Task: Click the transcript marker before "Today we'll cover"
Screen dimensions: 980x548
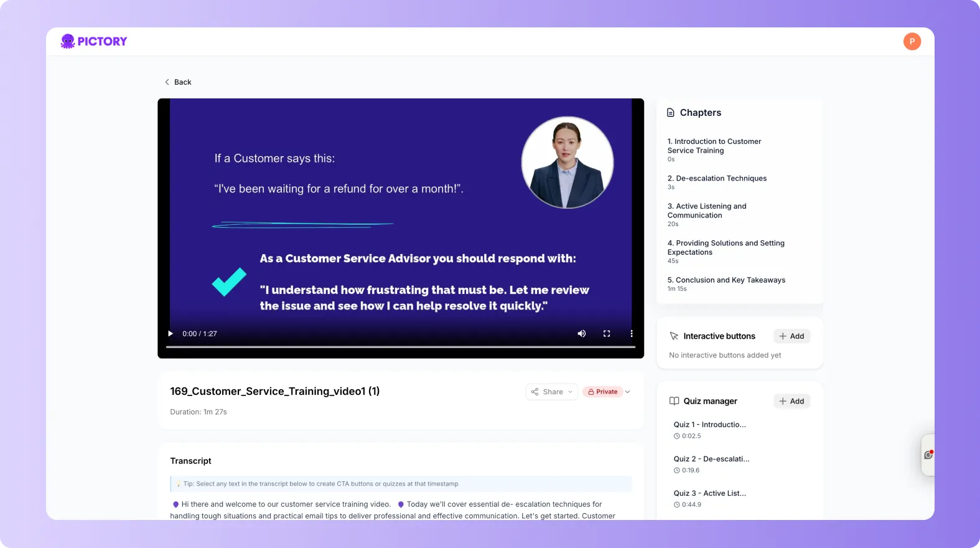Action: [401, 504]
